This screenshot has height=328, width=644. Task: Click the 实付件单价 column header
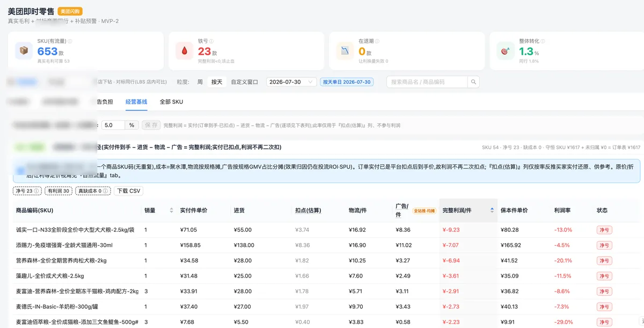194,210
